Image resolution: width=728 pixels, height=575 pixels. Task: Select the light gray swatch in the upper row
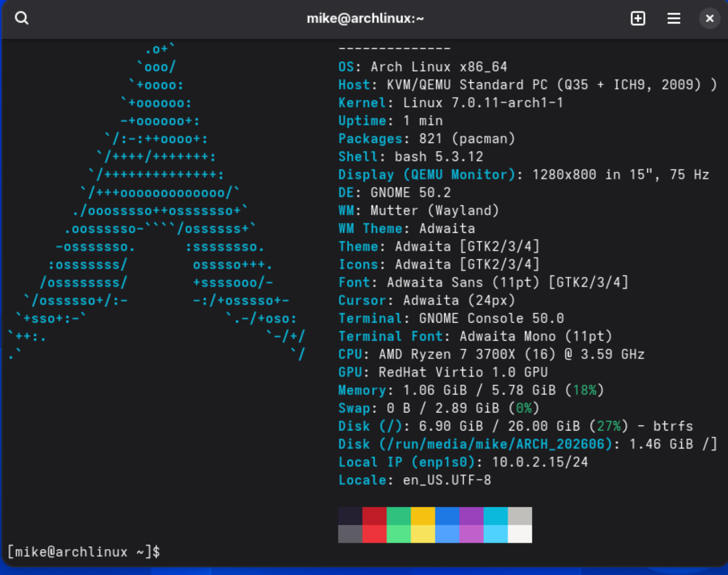tap(520, 516)
